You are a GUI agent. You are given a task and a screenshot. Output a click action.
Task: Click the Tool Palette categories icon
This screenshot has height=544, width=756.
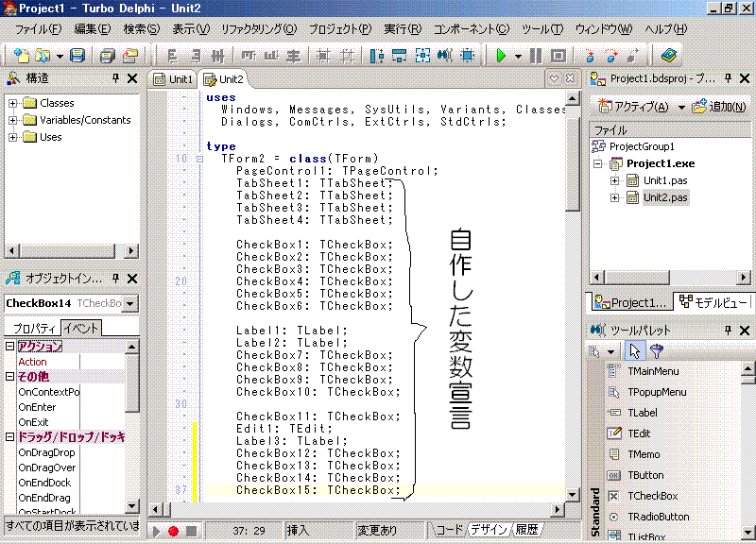click(594, 351)
